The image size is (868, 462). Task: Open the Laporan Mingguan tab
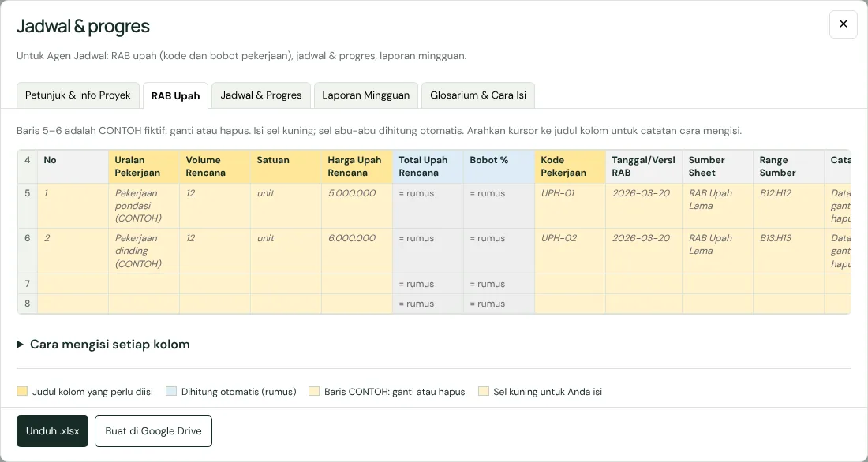pos(366,95)
